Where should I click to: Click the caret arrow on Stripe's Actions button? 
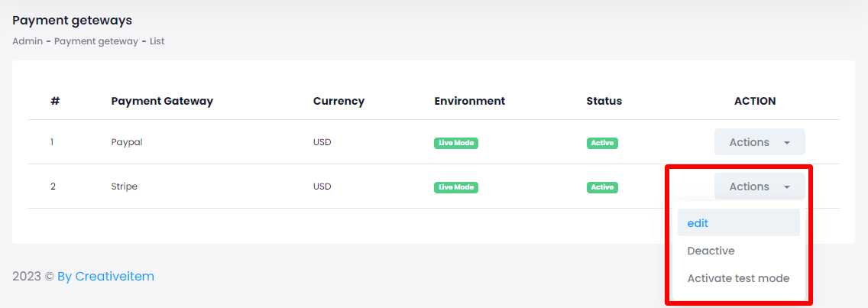[x=787, y=187]
